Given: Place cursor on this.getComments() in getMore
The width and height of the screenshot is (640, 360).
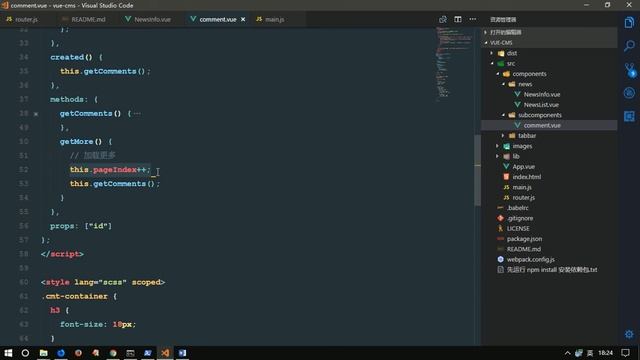Looking at the screenshot, I should pos(115,184).
